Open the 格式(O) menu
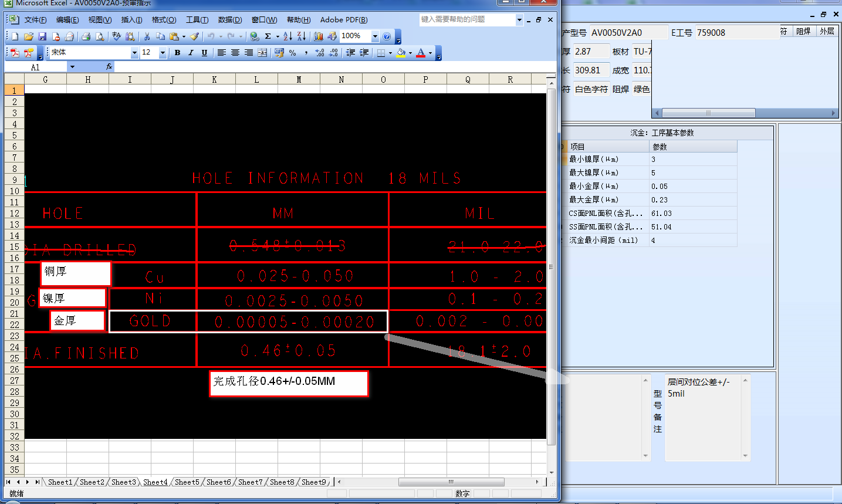Image resolution: width=842 pixels, height=504 pixels. [x=164, y=20]
